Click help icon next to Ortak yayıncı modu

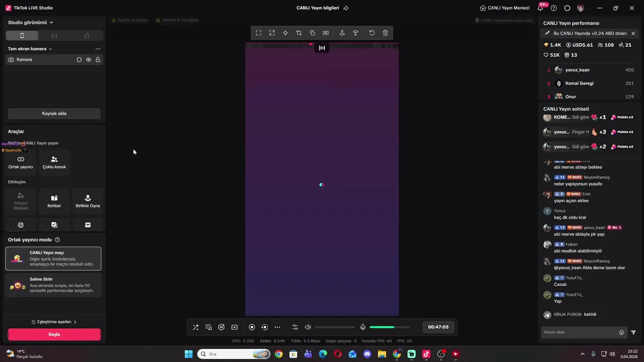57,240
